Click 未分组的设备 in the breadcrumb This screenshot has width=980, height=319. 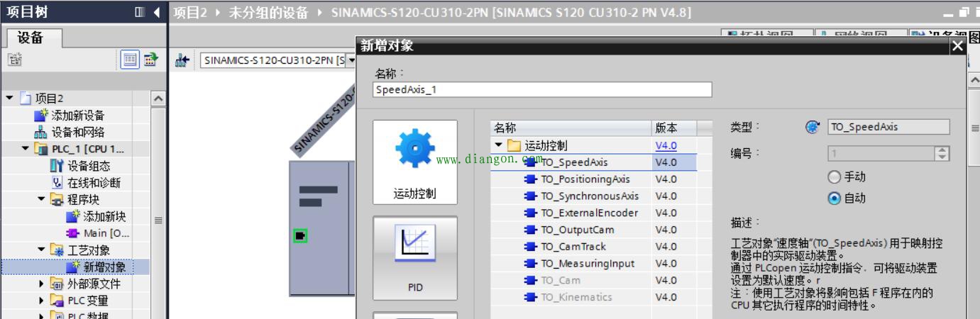pos(268,13)
